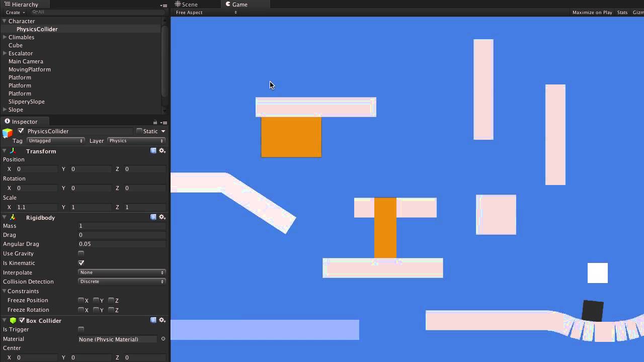644x362 pixels.
Task: Click the Physic Material object picker circle
Action: 162,339
